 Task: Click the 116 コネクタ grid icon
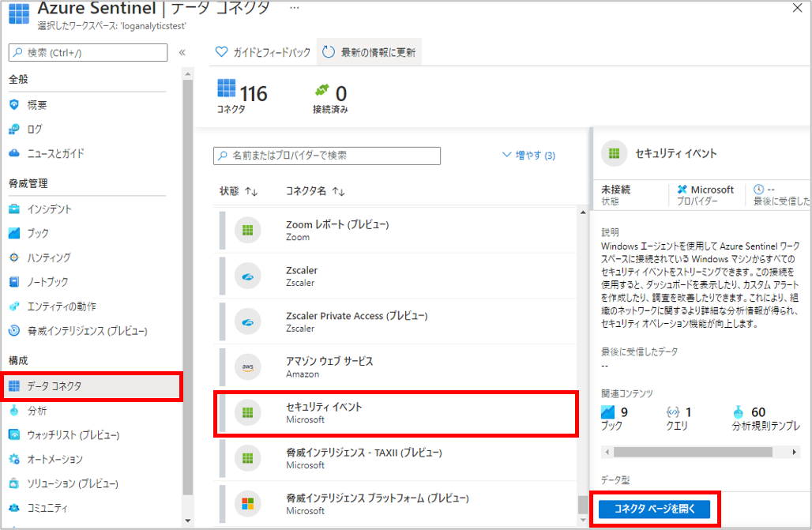tap(227, 88)
